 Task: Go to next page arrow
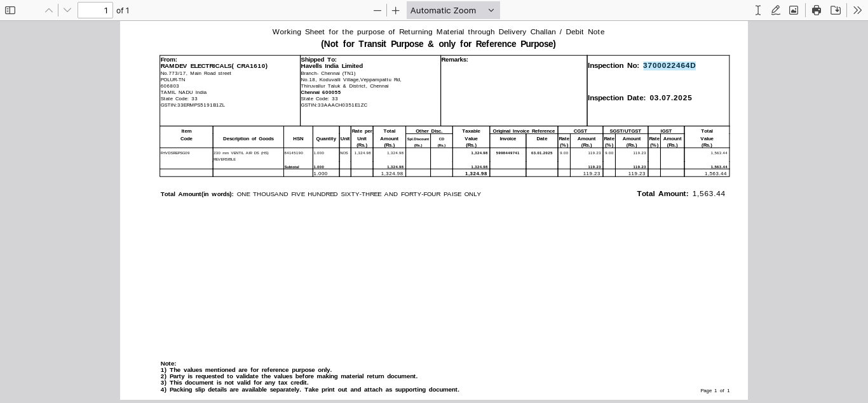pyautogui.click(x=67, y=10)
